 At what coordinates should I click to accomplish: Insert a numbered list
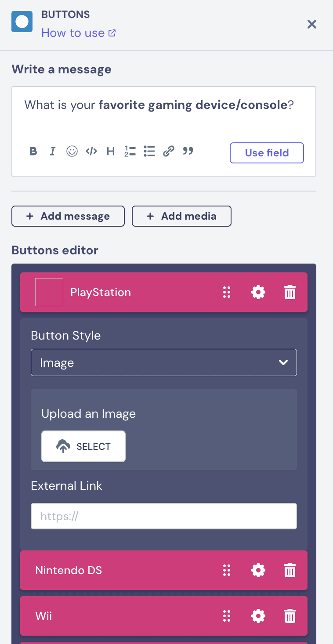130,152
